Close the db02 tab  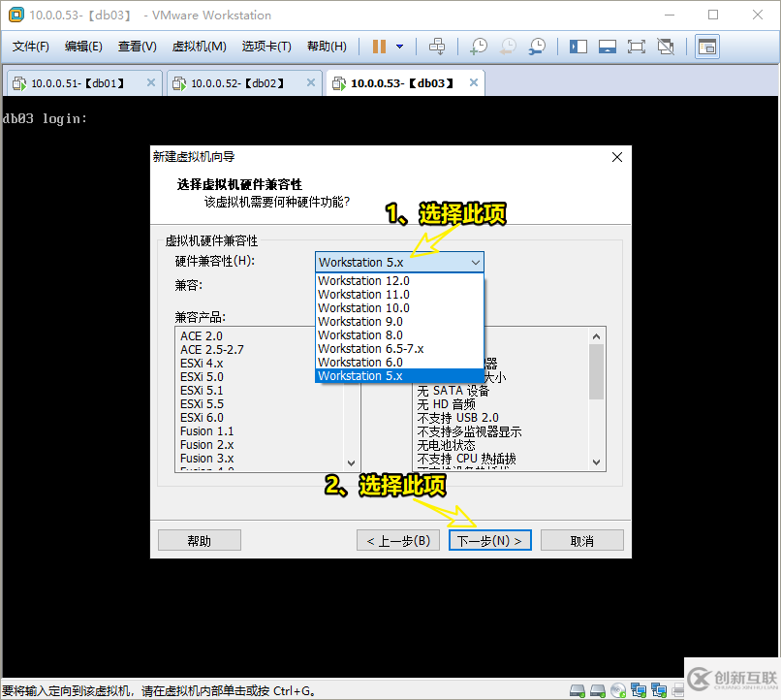[x=311, y=82]
